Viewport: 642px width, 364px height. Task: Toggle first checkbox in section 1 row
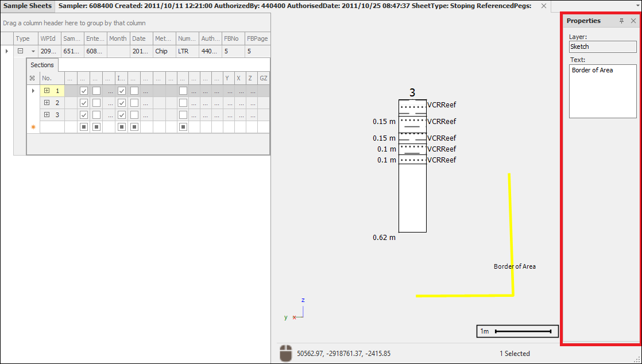point(84,91)
